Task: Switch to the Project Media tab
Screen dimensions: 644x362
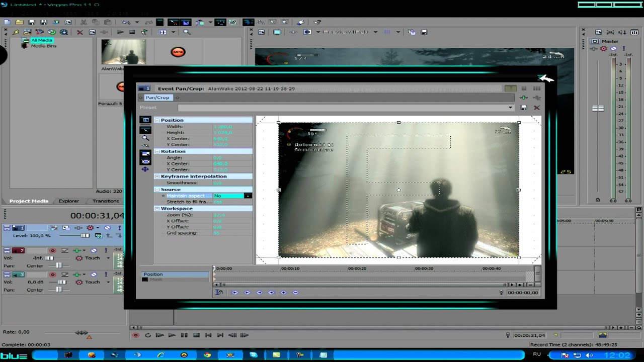Action: click(x=29, y=201)
